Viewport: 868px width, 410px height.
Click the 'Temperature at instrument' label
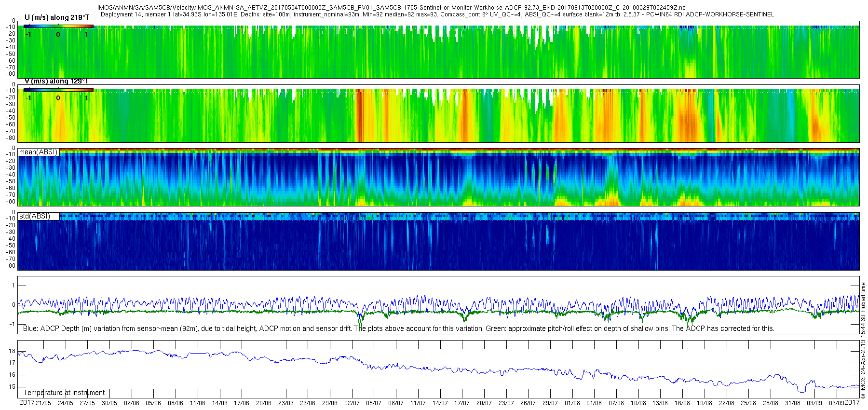click(64, 393)
